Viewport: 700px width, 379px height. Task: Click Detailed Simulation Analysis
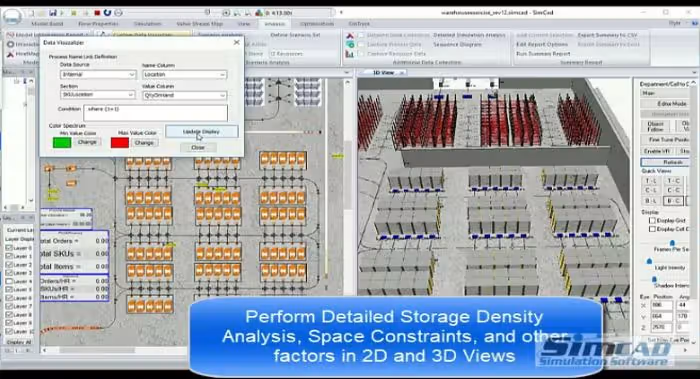(x=469, y=35)
